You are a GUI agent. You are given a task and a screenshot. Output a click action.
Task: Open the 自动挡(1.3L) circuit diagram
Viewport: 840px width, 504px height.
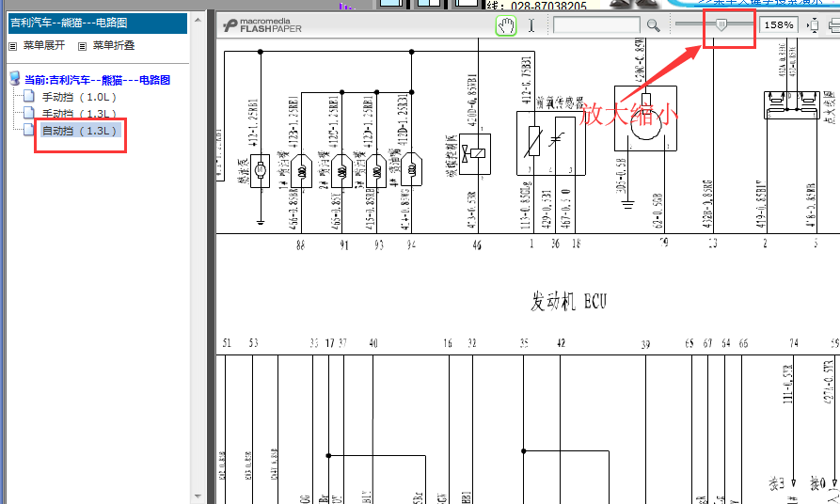[81, 131]
